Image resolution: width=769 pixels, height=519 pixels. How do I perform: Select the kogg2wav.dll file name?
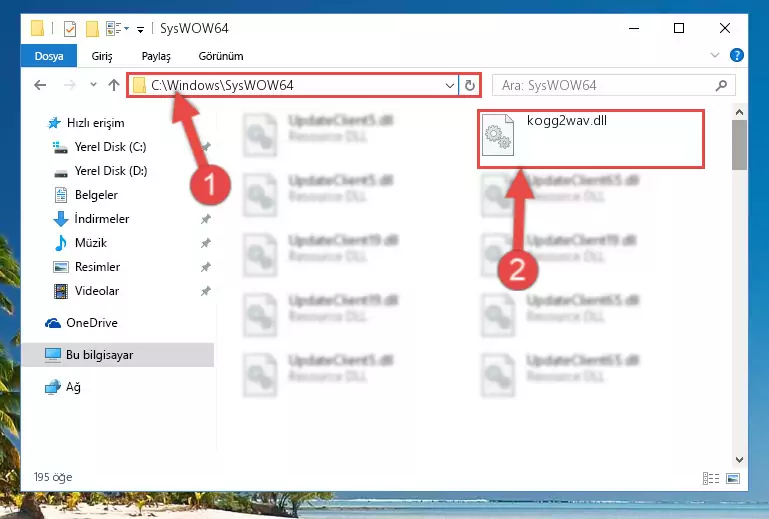(566, 121)
